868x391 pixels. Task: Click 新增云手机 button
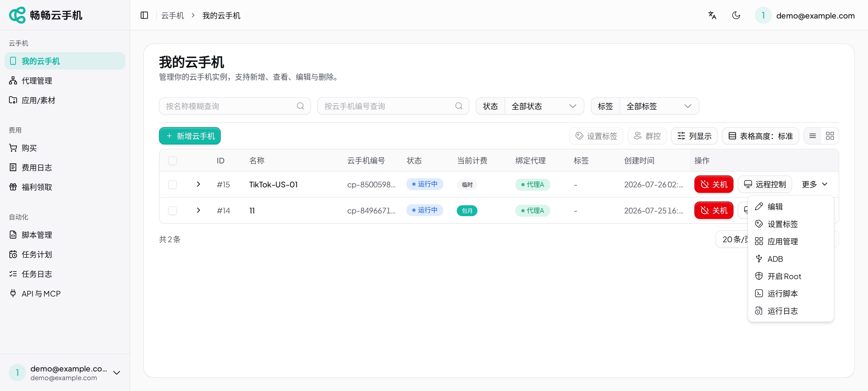(190, 136)
